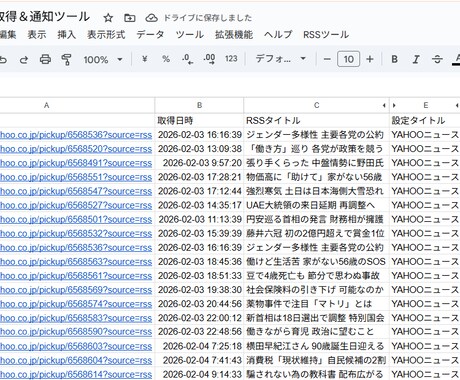
Task: Open the font family dropdown
Action: tap(281, 59)
